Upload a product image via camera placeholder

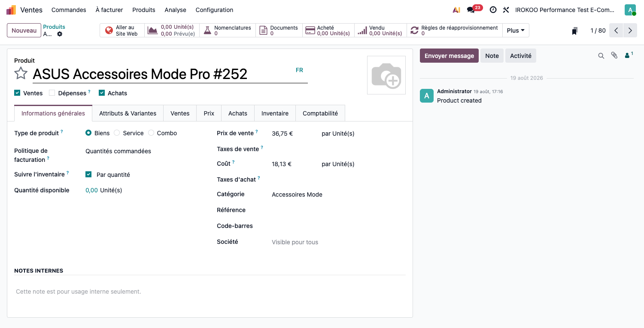[x=386, y=75]
